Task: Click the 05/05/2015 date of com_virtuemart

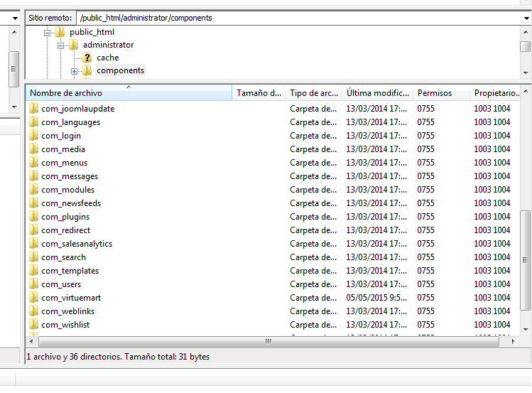Action: [x=376, y=298]
